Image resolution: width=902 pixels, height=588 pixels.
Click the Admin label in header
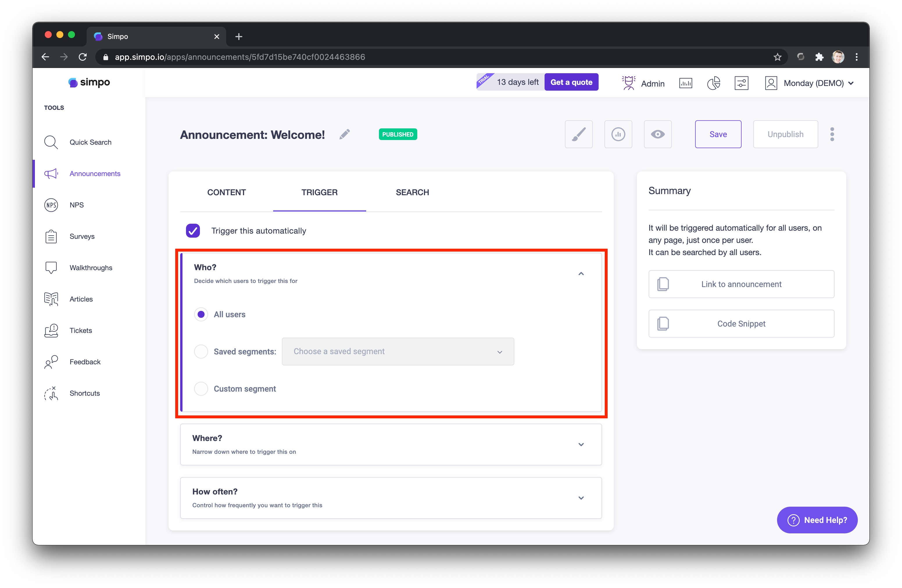click(x=653, y=83)
